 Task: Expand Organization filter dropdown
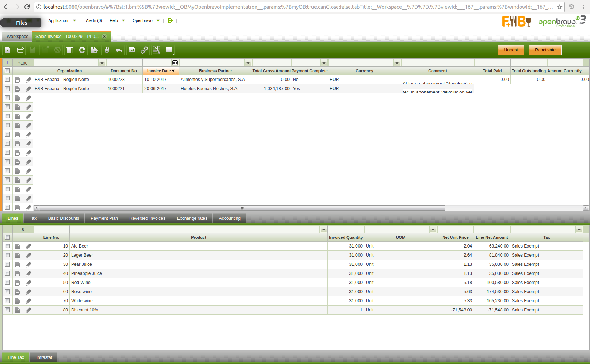[x=102, y=63]
